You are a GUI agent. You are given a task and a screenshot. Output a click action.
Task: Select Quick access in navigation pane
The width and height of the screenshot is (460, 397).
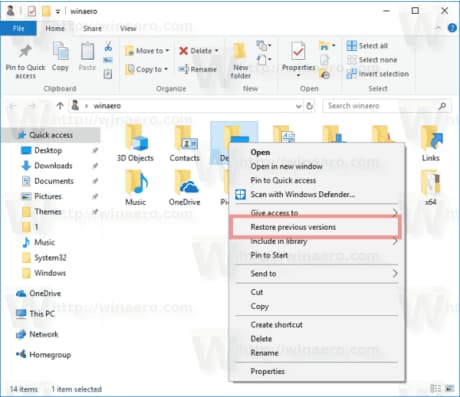coord(51,135)
